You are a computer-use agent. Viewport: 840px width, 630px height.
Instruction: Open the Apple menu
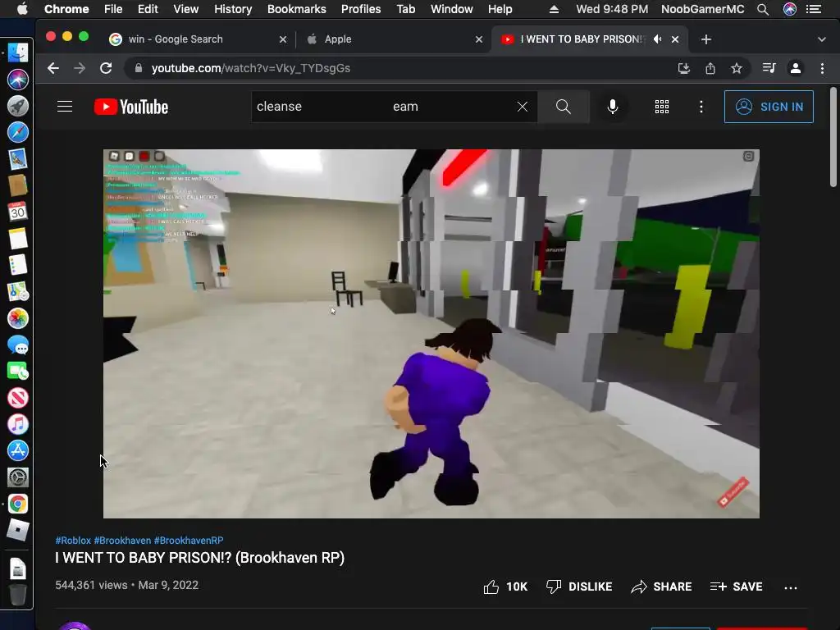(x=22, y=9)
